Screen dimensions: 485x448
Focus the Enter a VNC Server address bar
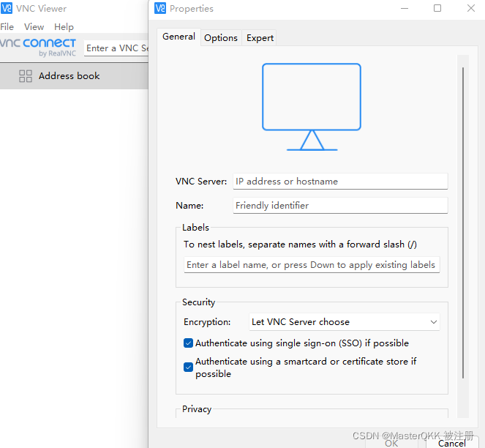point(116,48)
